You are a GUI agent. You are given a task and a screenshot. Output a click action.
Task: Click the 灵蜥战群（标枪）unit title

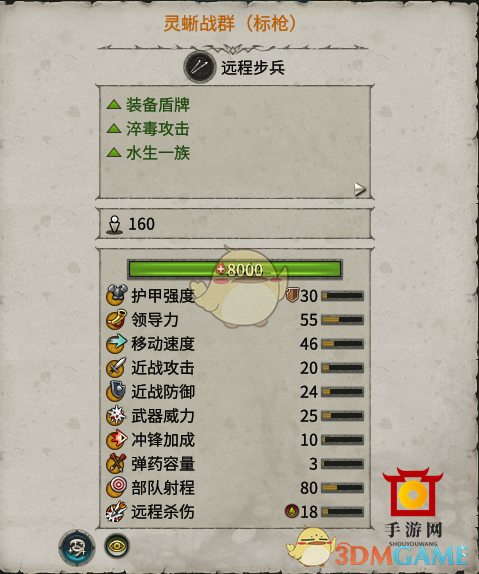coord(230,23)
